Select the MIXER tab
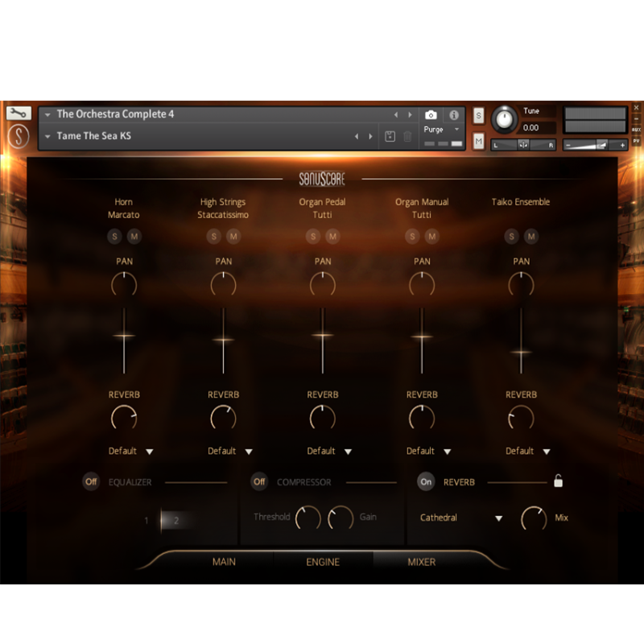Screen dimensions: 644x644 pyautogui.click(x=422, y=562)
